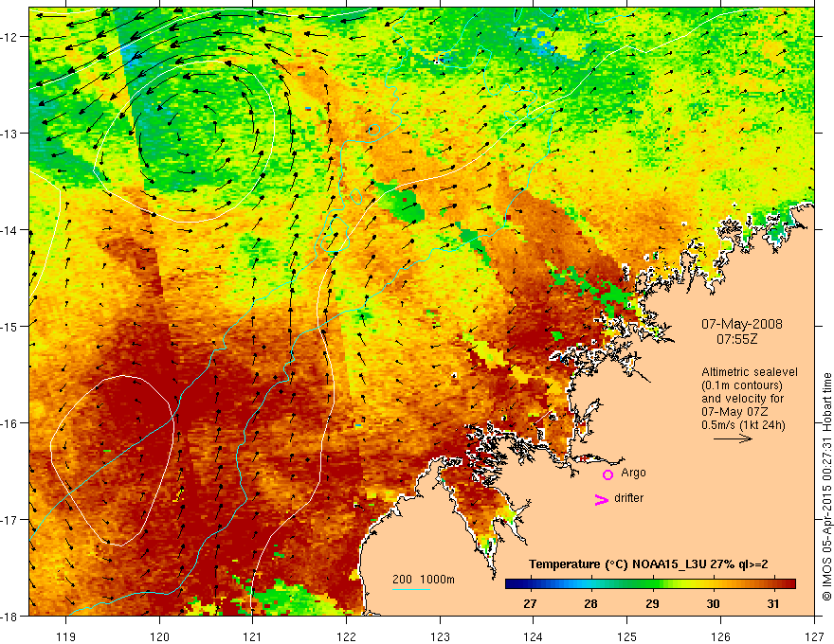
Task: Click longitude axis label 123
Action: (440, 636)
